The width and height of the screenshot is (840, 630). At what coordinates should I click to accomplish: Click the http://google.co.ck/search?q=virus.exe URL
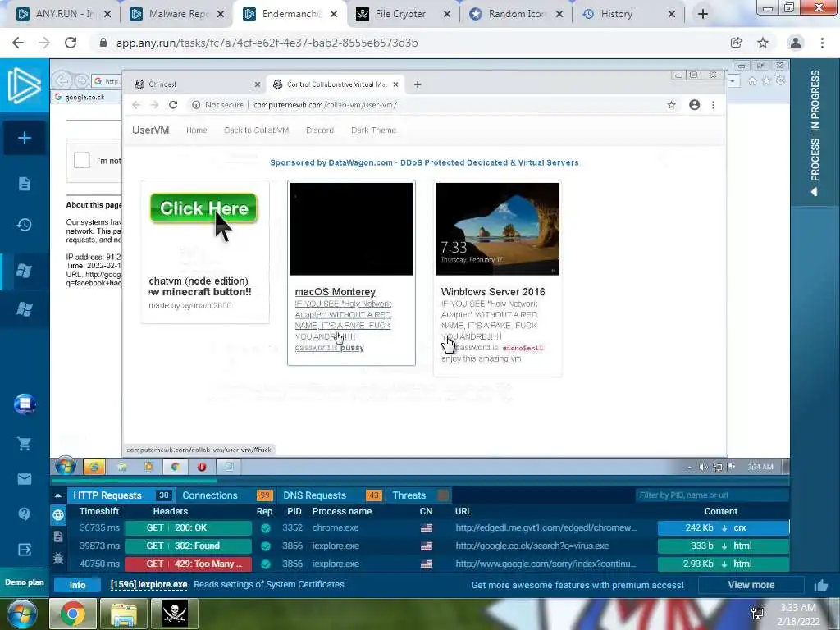pos(532,546)
